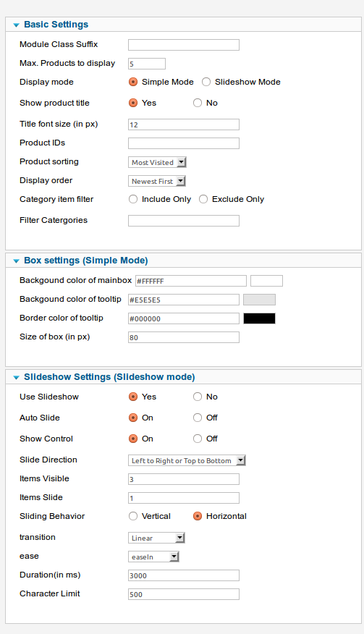This screenshot has width=364, height=634.
Task: Collapse the Basic Settings panel arrow
Action: (16, 25)
